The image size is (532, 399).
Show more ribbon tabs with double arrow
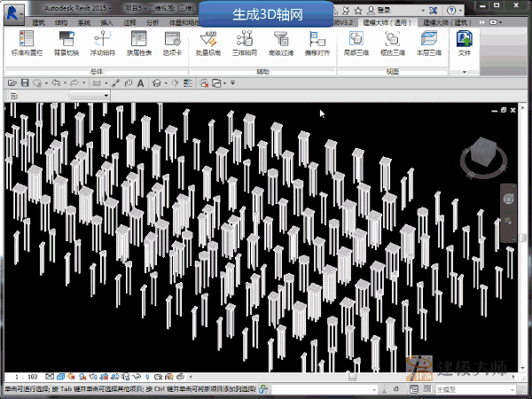[x=481, y=22]
